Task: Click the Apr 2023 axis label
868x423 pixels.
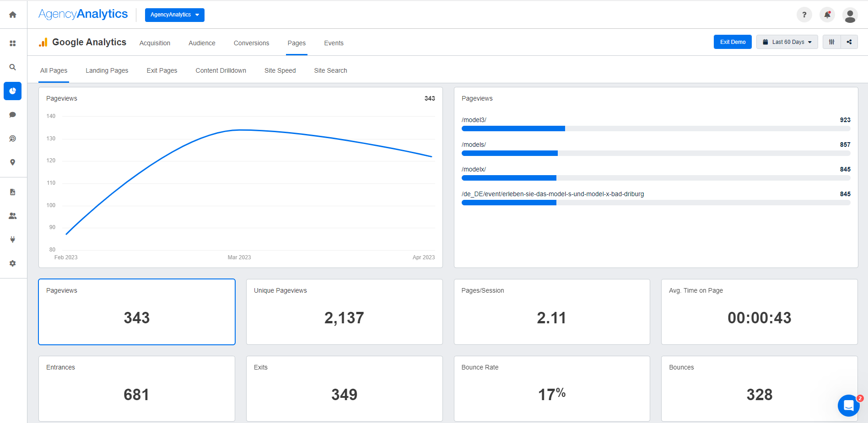Action: click(x=424, y=257)
